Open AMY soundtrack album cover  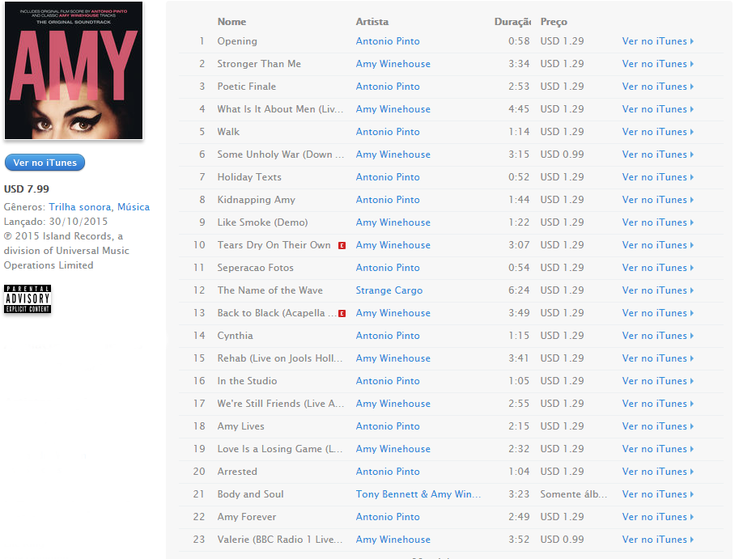point(74,70)
